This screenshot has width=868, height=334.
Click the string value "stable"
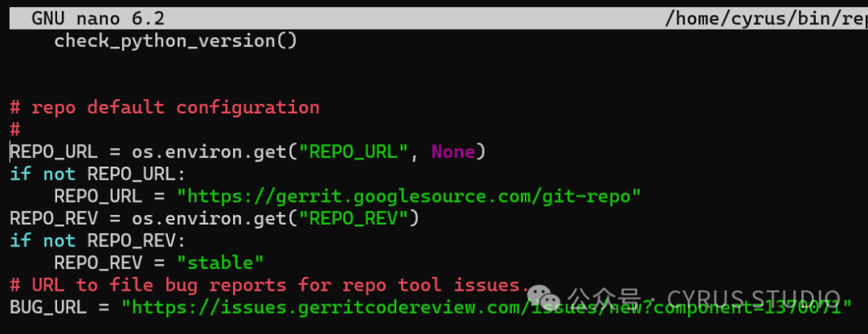(219, 262)
